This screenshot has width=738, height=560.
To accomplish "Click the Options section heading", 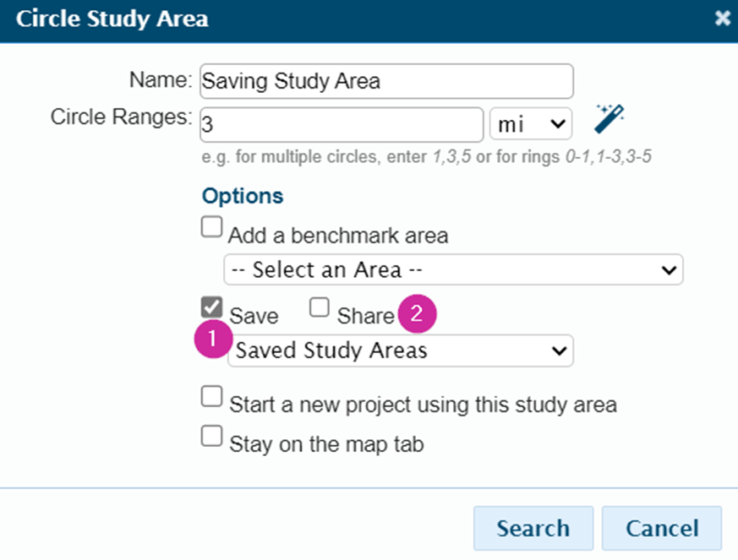I will (243, 196).
